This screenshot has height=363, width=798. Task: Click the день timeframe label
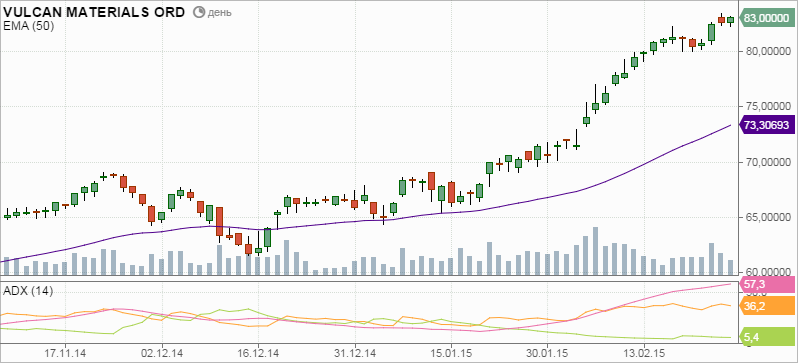coord(220,13)
